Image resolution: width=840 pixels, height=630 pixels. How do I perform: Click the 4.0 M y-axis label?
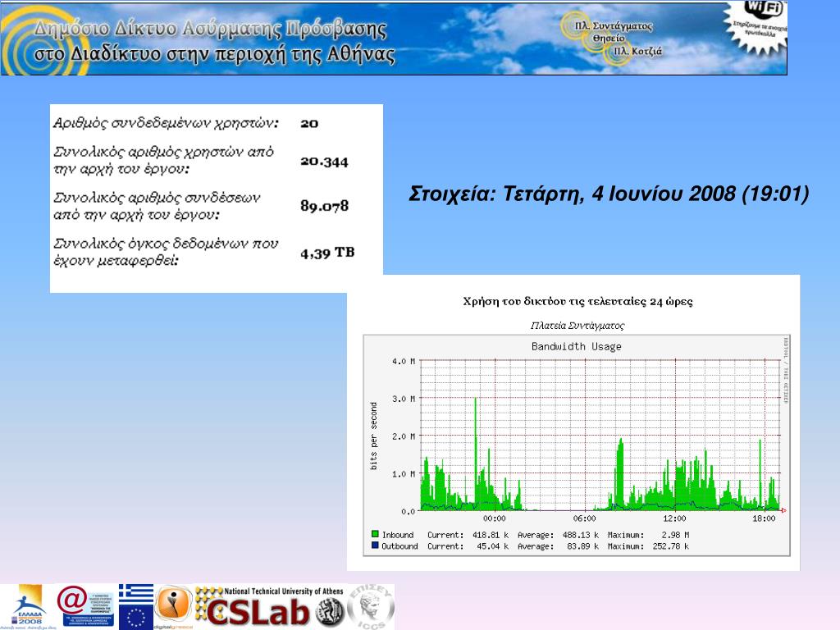404,362
